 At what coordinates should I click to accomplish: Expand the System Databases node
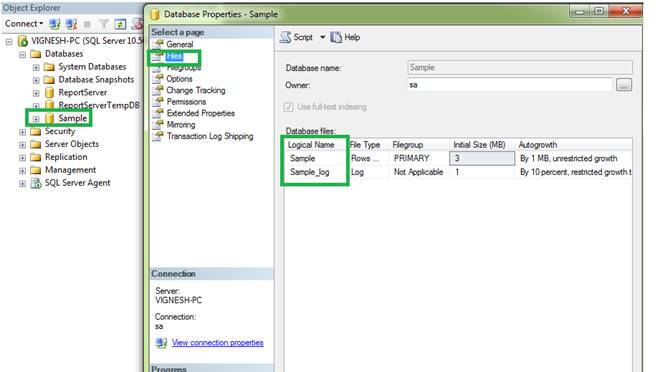point(36,67)
